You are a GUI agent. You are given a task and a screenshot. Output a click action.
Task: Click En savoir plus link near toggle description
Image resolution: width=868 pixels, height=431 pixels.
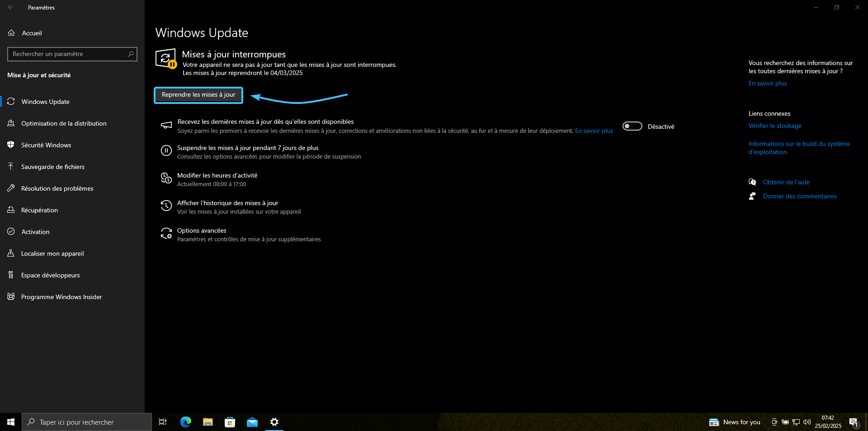point(594,131)
